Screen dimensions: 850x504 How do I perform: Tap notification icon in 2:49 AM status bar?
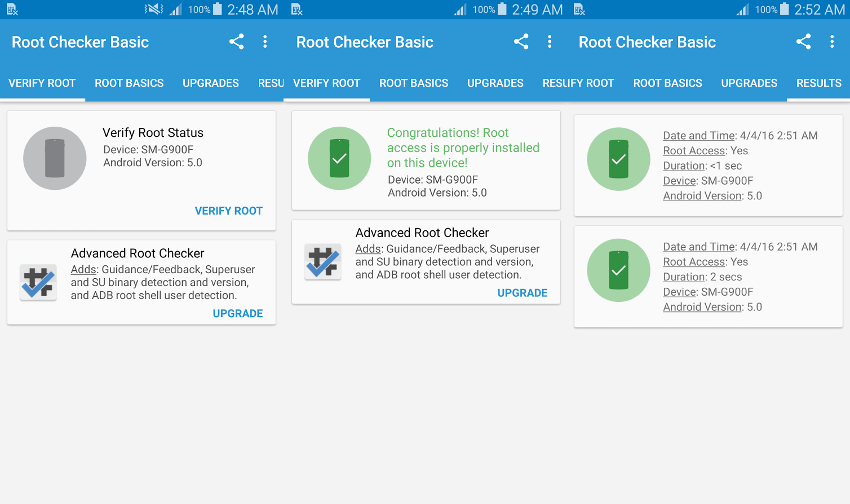(297, 10)
